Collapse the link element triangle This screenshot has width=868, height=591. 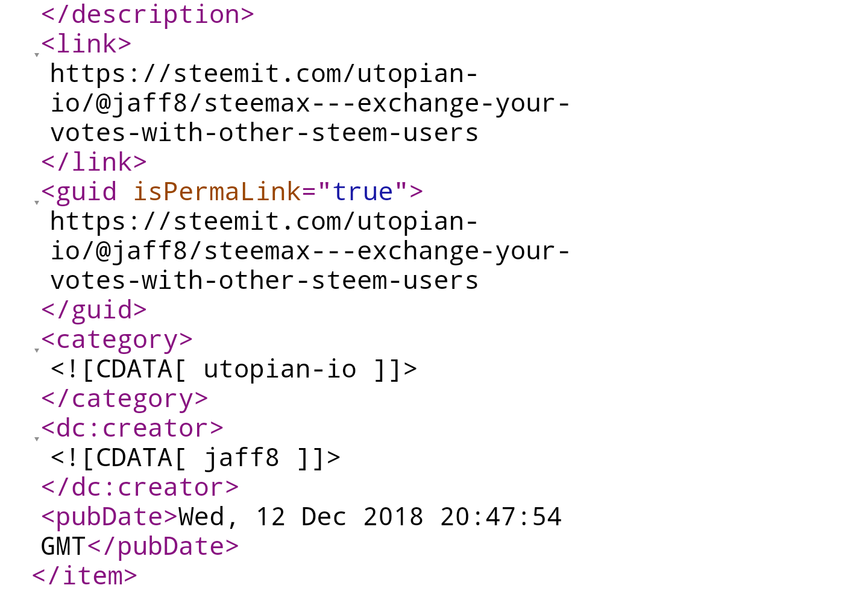click(37, 54)
